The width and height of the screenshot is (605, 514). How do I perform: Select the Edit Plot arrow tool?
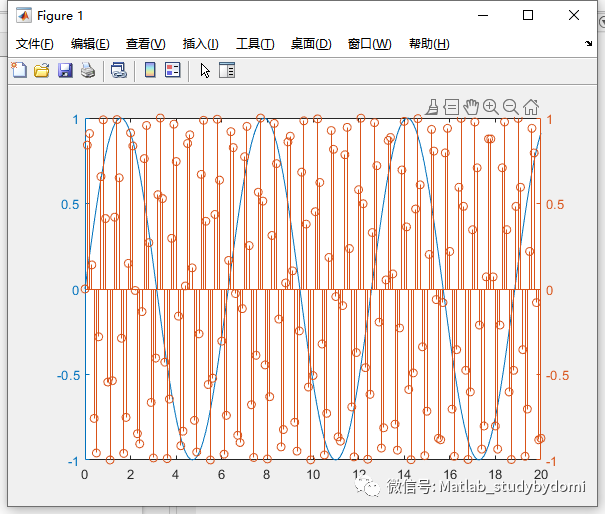pyautogui.click(x=205, y=71)
